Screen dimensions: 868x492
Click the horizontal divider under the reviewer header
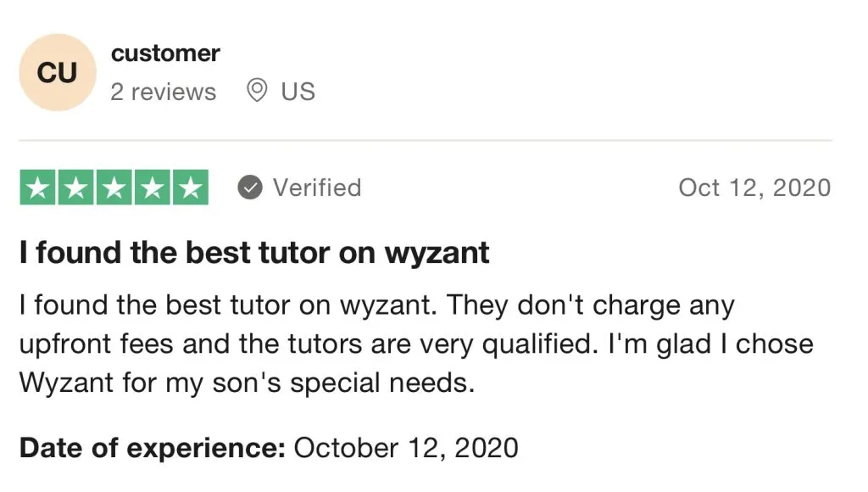click(x=425, y=140)
